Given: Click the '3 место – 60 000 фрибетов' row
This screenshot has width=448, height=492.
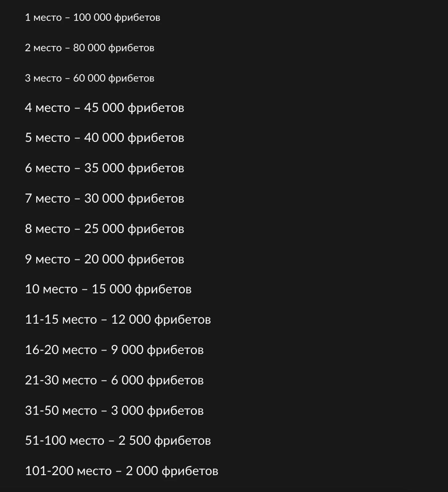Looking at the screenshot, I should pyautogui.click(x=89, y=78).
